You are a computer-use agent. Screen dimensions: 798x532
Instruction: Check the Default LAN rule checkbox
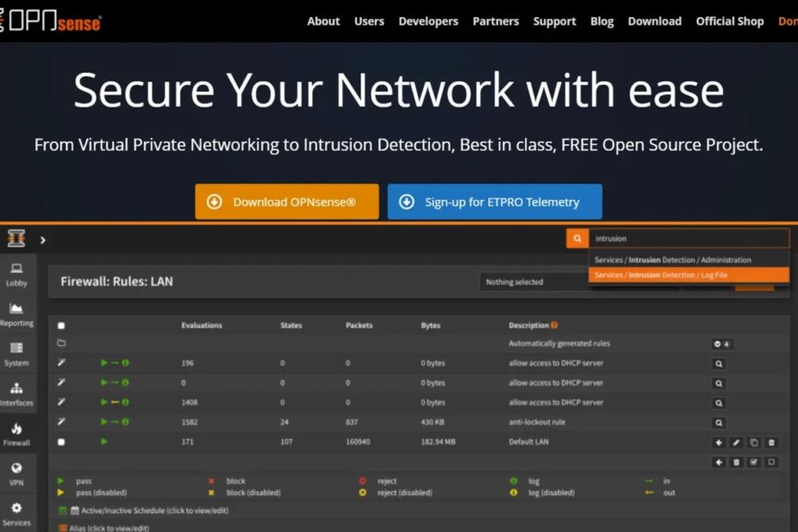[x=61, y=442]
